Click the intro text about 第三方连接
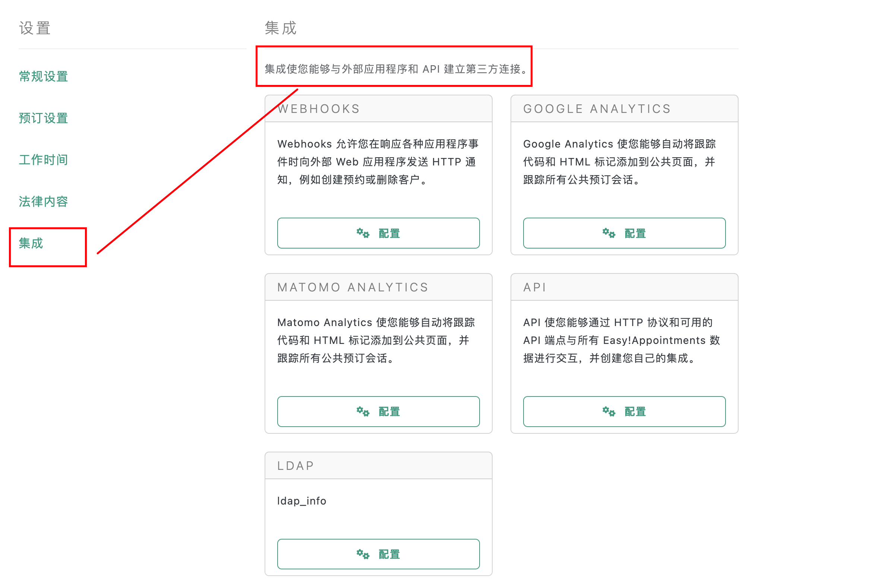This screenshot has width=869, height=588. 397,69
